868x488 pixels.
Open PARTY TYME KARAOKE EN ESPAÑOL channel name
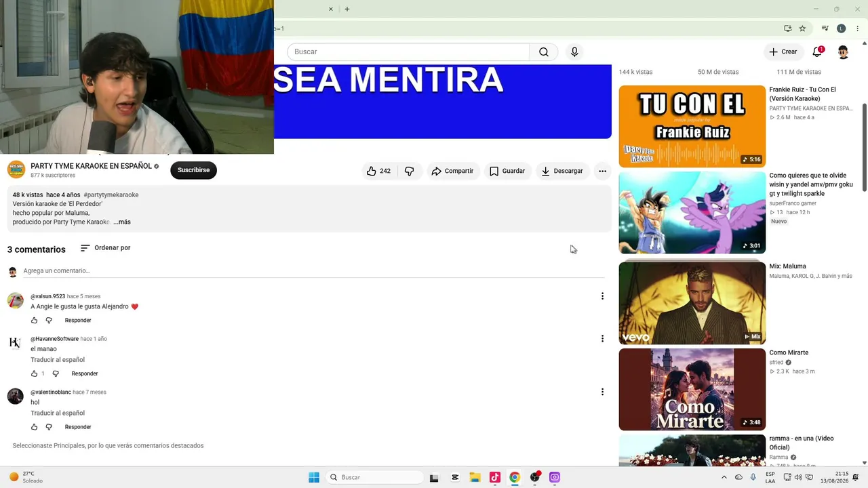[x=92, y=166]
